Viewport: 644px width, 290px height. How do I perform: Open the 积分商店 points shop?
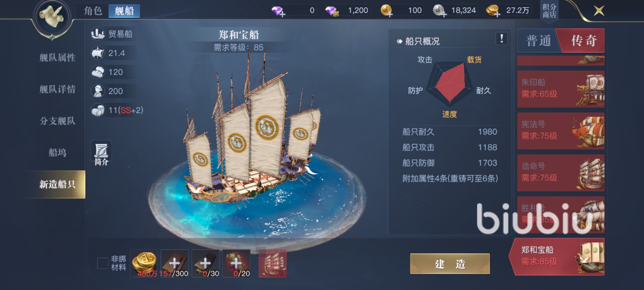[x=549, y=11]
